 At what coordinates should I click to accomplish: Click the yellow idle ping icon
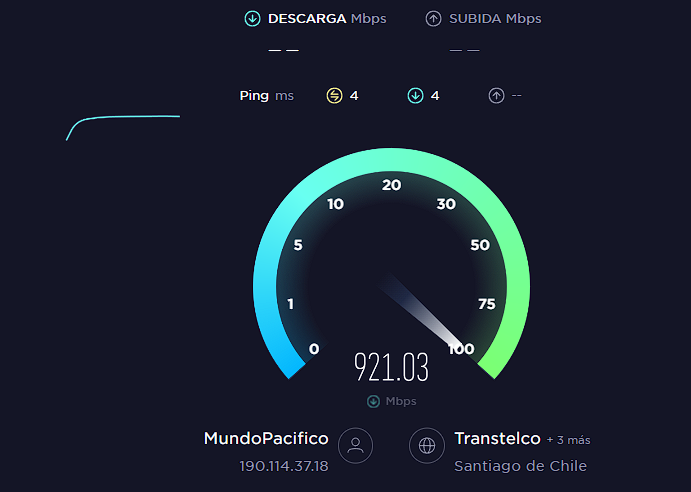click(x=334, y=95)
